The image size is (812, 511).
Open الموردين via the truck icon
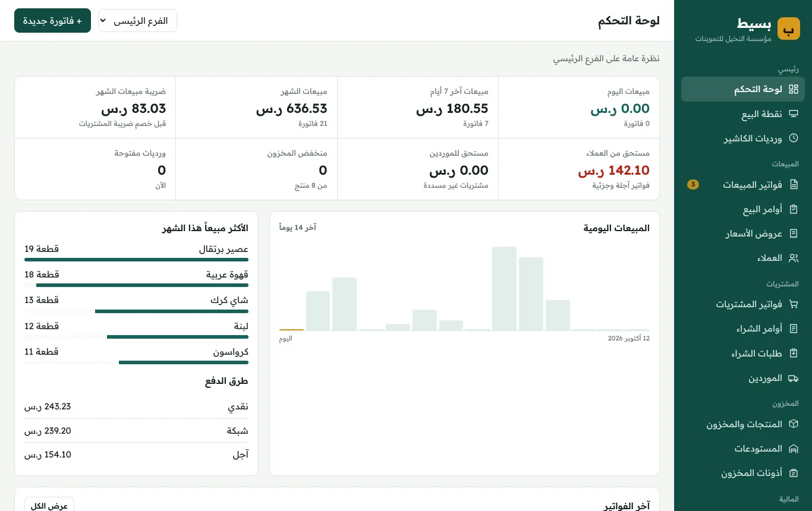(793, 378)
